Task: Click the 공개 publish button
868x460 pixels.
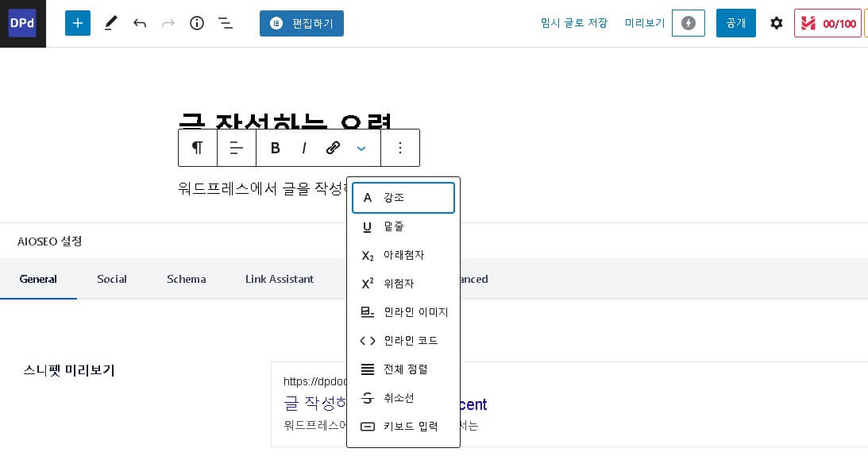Action: click(735, 23)
